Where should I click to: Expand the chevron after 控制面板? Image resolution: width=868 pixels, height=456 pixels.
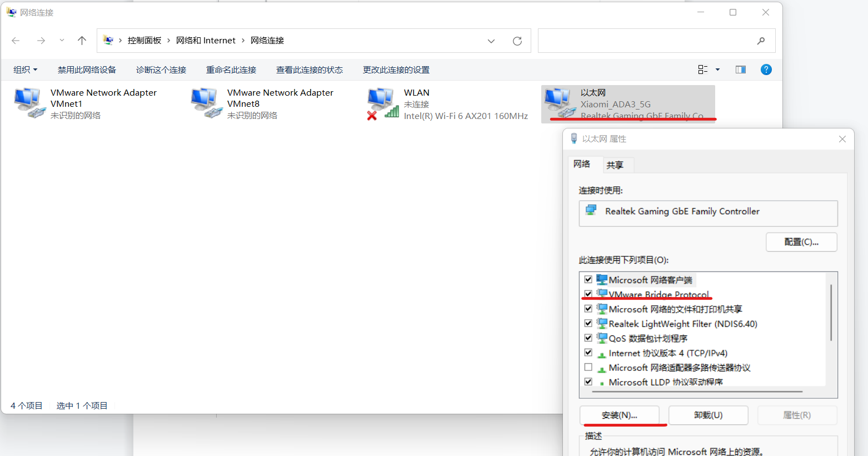(x=169, y=41)
